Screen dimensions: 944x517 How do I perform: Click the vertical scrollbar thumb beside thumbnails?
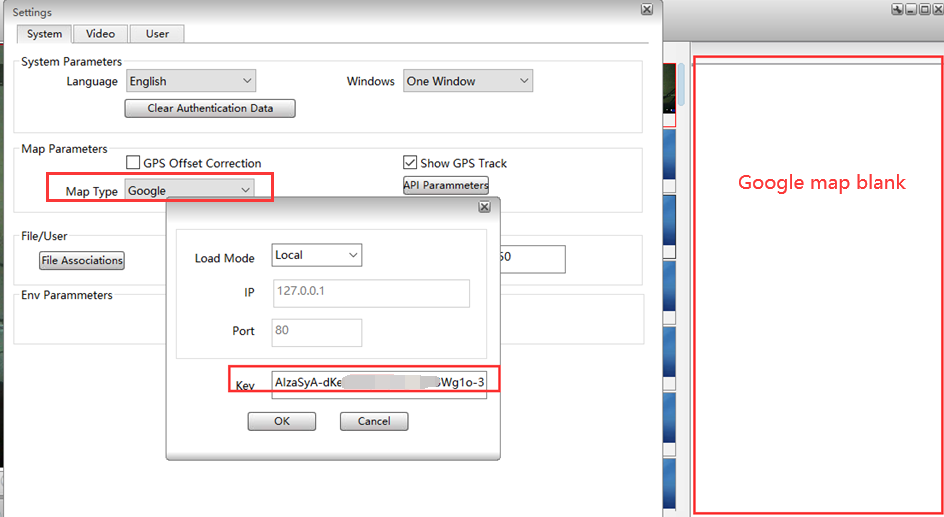pos(682,83)
